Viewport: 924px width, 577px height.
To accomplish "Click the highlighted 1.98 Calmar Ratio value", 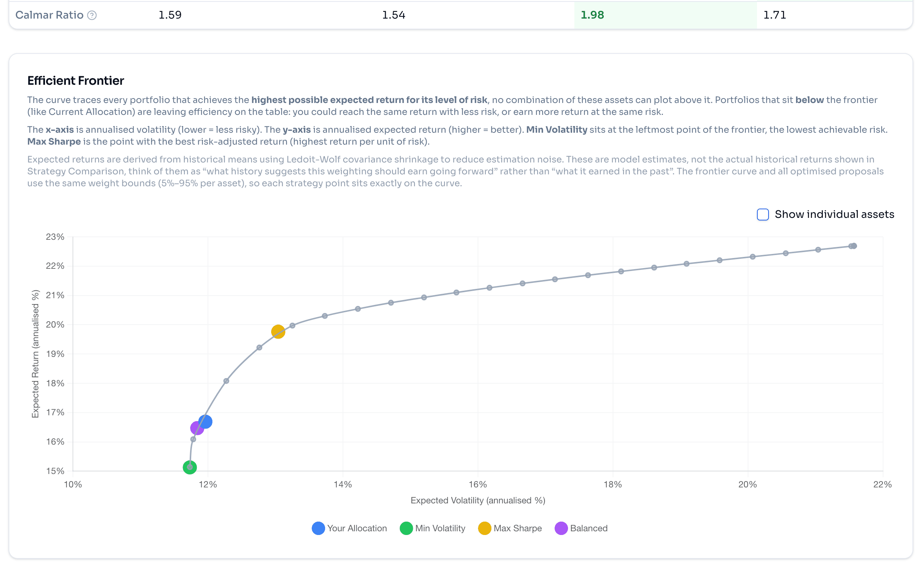I will [x=592, y=15].
